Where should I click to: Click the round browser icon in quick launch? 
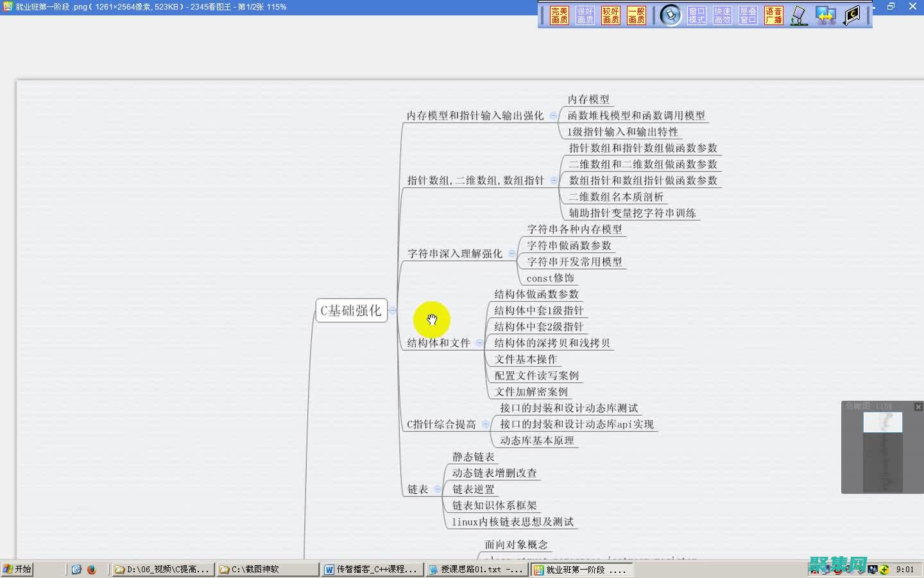click(92, 569)
